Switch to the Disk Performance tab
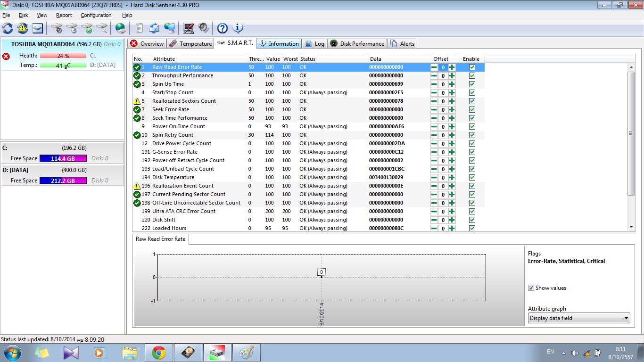The height and width of the screenshot is (362, 644). pos(357,44)
